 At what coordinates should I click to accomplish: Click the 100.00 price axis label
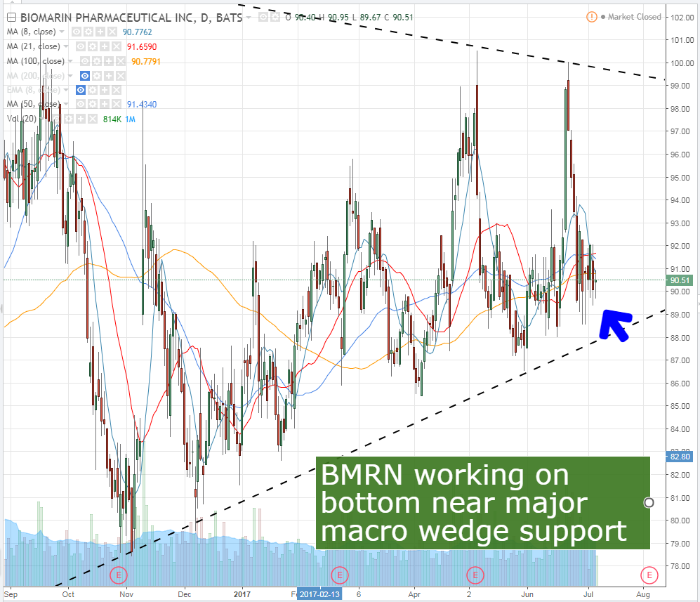(682, 63)
